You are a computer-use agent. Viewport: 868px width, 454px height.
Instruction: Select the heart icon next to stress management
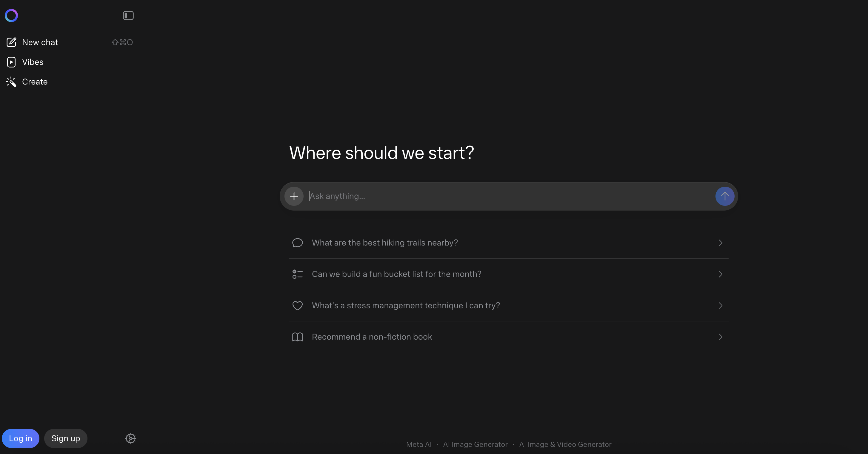[298, 305]
